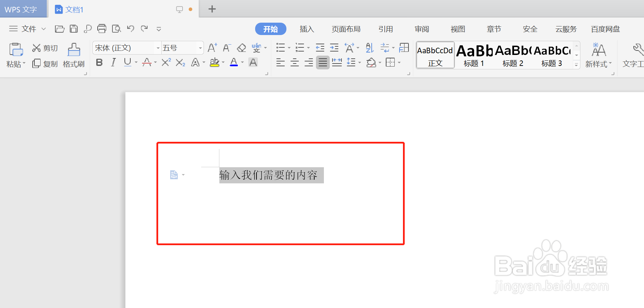Image resolution: width=644 pixels, height=308 pixels.
Task: Click the selected text 输入我们需要的内容
Action: click(268, 175)
